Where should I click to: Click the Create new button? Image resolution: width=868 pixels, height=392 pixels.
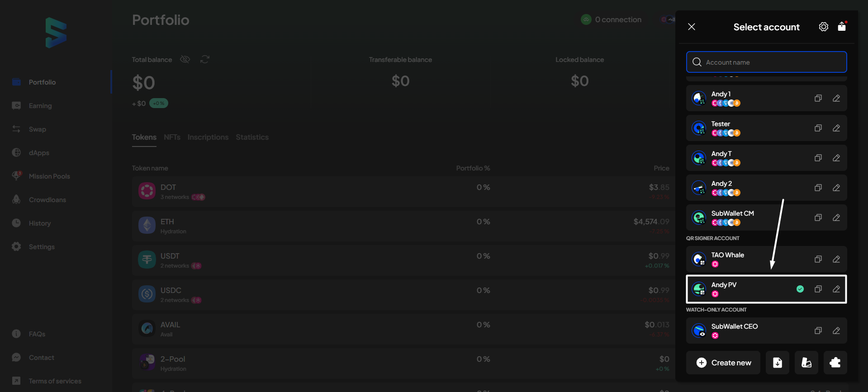coord(723,363)
